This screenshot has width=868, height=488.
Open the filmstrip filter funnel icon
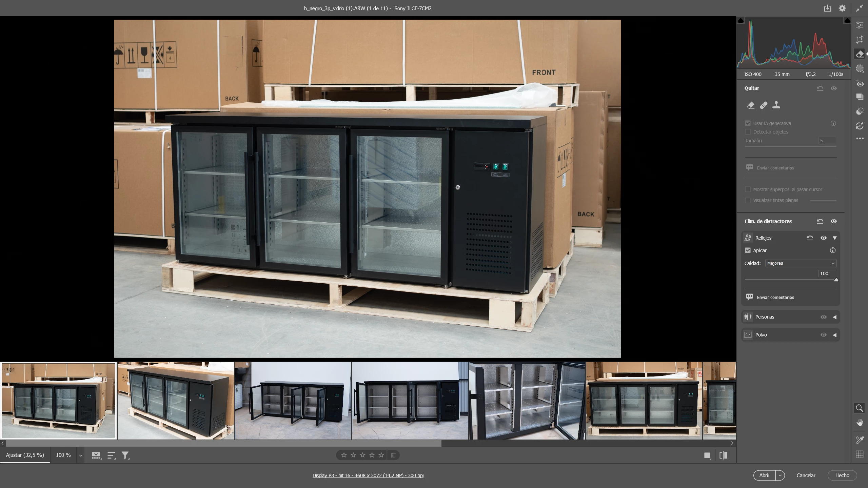click(125, 455)
